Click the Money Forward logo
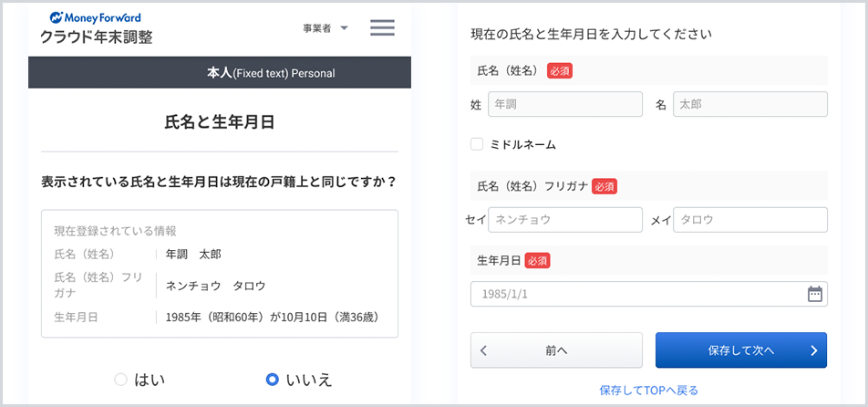Screen dimensions: 868x407 point(96,17)
